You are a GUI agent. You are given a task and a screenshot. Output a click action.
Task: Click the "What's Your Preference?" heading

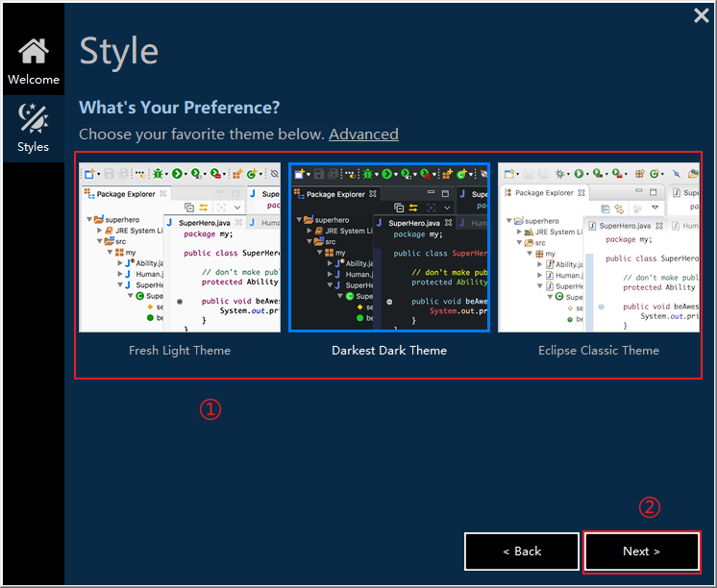pyautogui.click(x=179, y=108)
